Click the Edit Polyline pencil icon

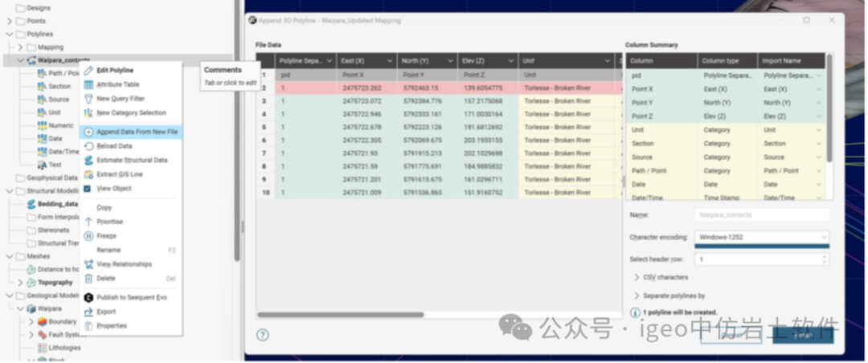[x=88, y=71]
